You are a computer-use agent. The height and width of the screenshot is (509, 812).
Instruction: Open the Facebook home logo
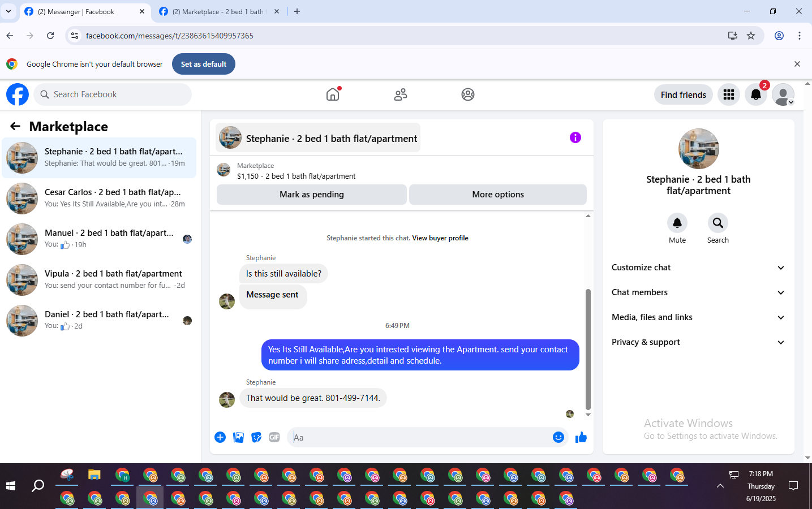click(x=18, y=94)
